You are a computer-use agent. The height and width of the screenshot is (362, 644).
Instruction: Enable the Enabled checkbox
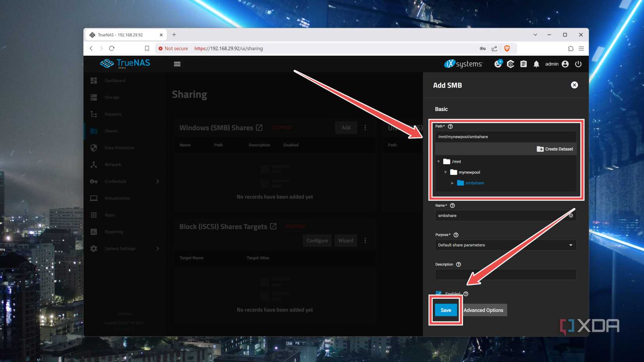438,294
